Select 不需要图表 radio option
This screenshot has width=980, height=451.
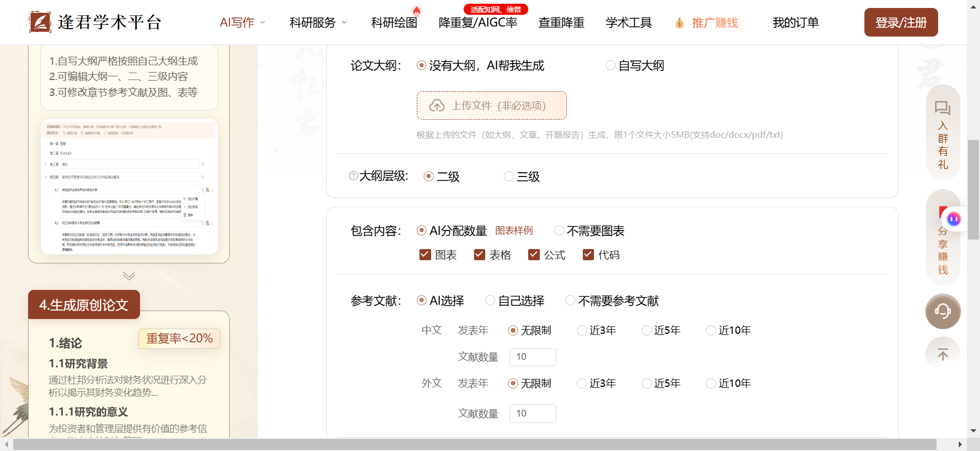(x=559, y=230)
